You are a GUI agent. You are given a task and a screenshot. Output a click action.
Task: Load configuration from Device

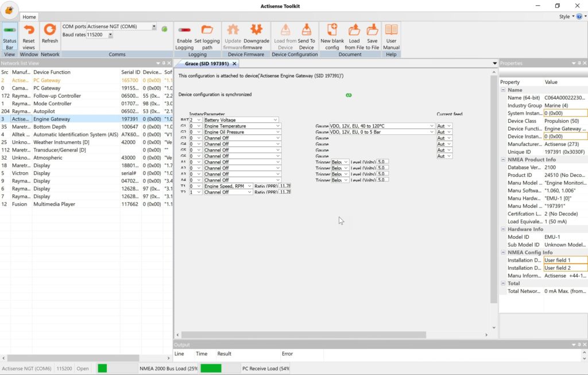[285, 36]
